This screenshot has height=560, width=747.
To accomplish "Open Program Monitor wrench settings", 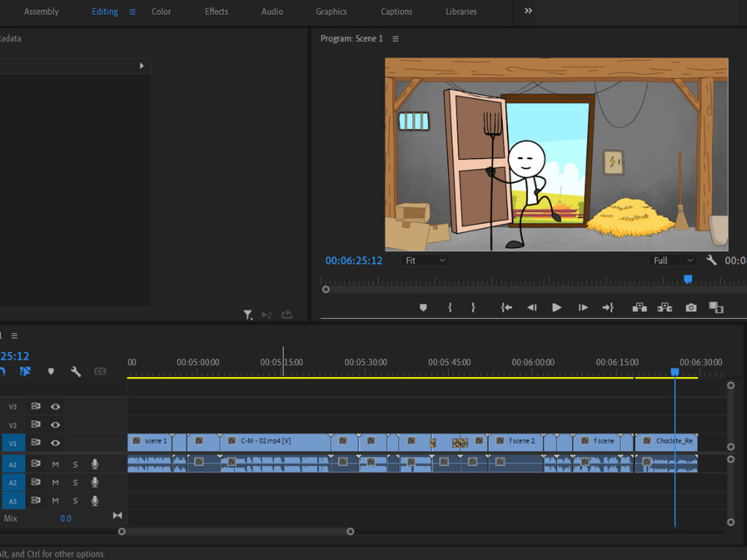I will click(x=711, y=260).
